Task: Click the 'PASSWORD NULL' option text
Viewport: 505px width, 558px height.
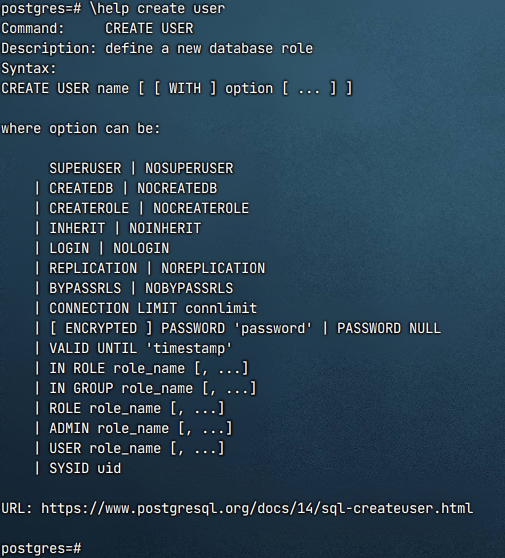Action: tap(389, 328)
